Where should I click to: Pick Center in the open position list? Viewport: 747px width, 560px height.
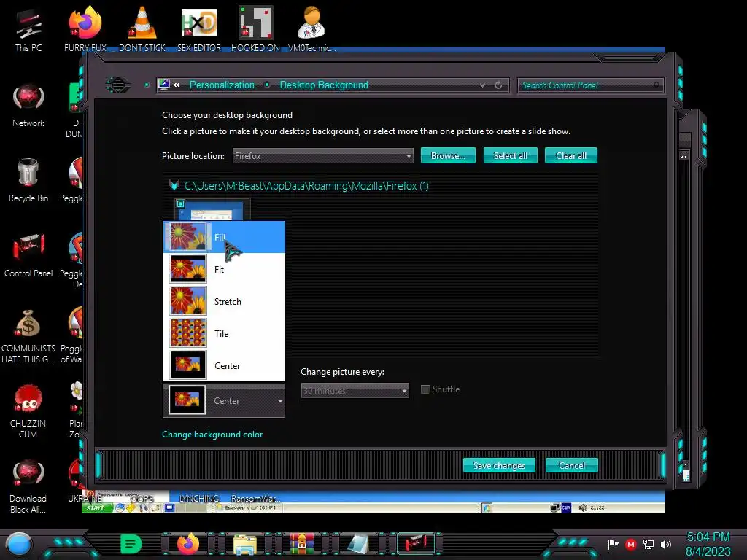(x=224, y=366)
